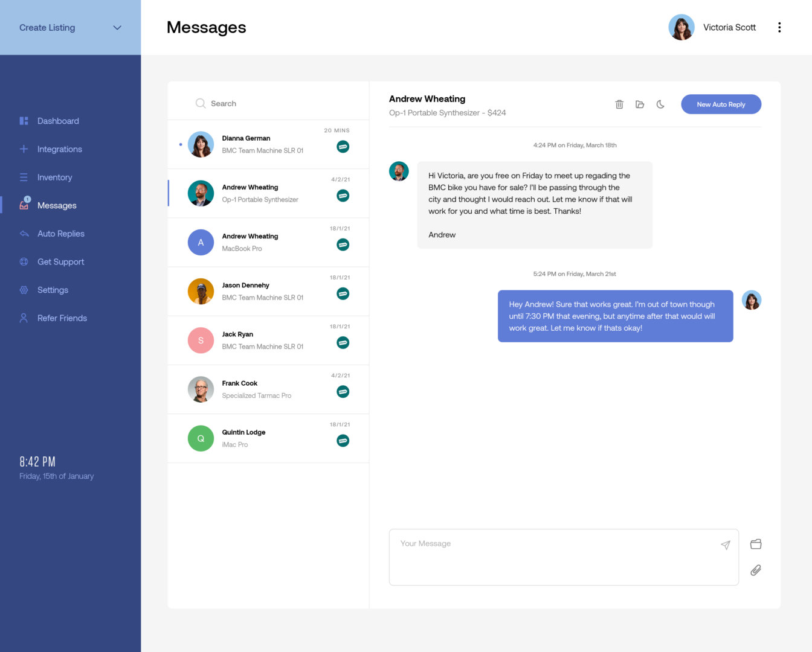Click the folder archive icon in chat header
The image size is (812, 652).
640,104
